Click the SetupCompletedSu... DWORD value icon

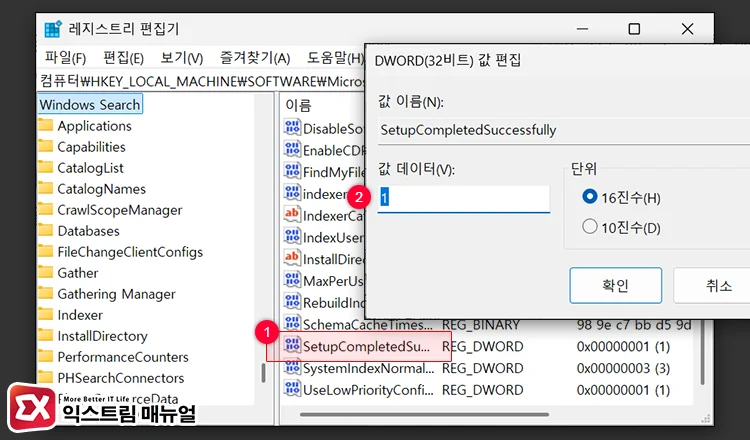point(292,345)
